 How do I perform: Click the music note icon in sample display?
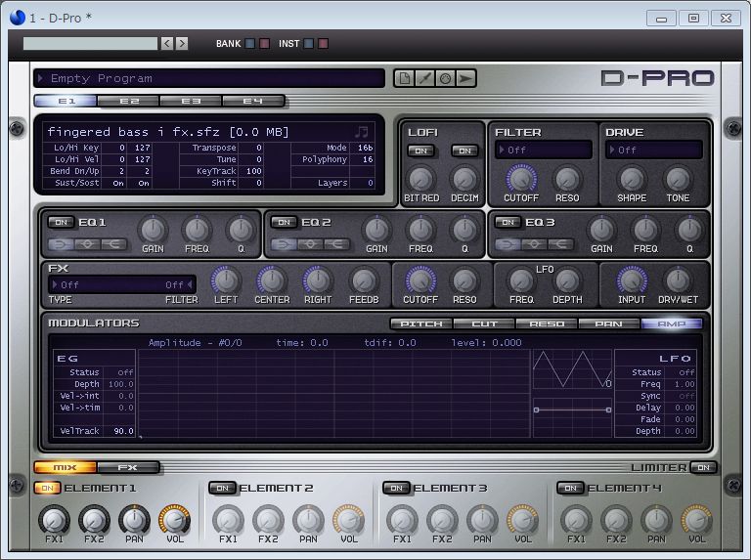pyautogui.click(x=362, y=132)
